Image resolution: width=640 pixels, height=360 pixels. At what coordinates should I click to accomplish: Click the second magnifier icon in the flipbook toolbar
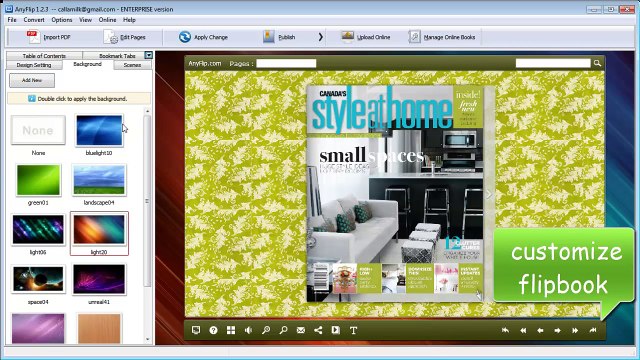[x=283, y=330]
